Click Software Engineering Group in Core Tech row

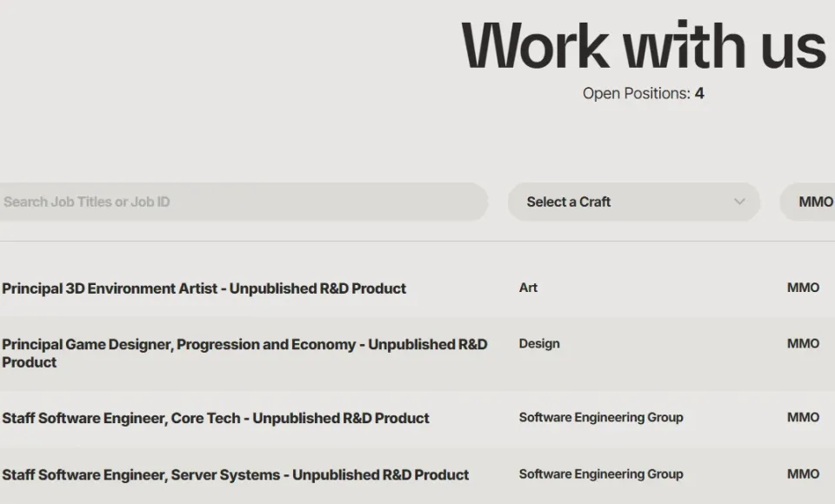tap(601, 417)
